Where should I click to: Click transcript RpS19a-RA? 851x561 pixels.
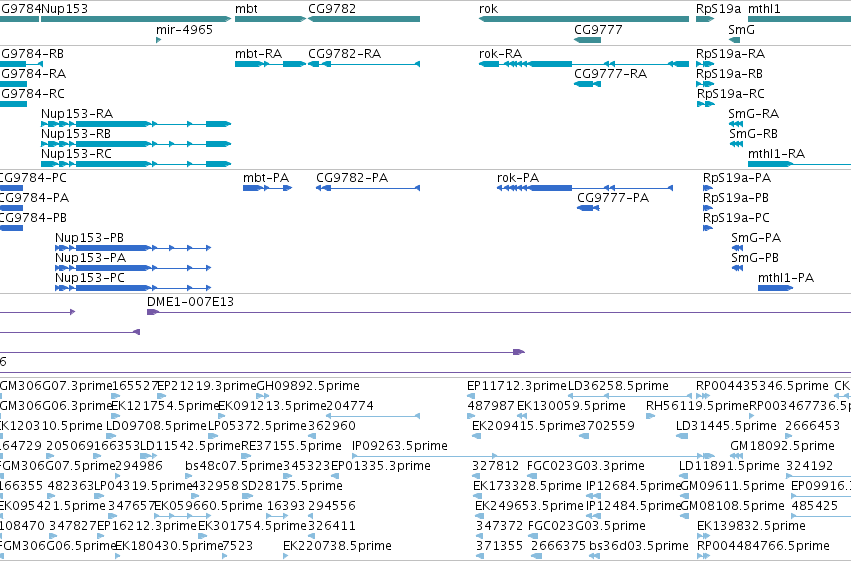point(705,64)
